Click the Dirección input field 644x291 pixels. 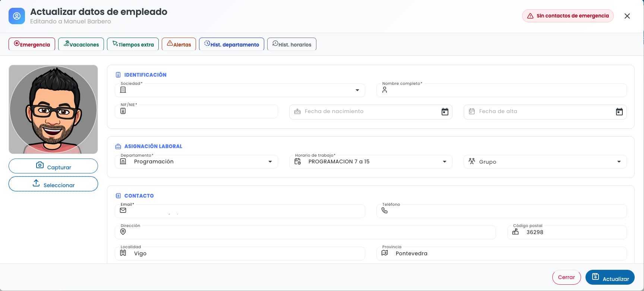tap(305, 233)
